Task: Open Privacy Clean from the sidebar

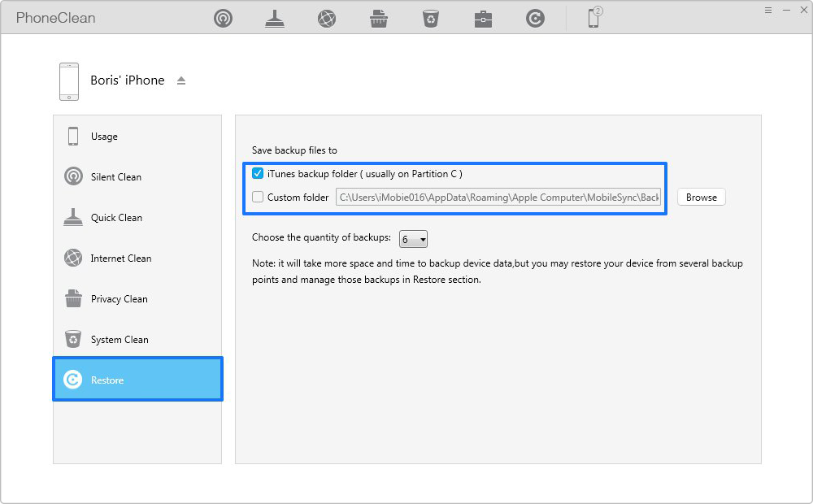Action: (x=119, y=299)
